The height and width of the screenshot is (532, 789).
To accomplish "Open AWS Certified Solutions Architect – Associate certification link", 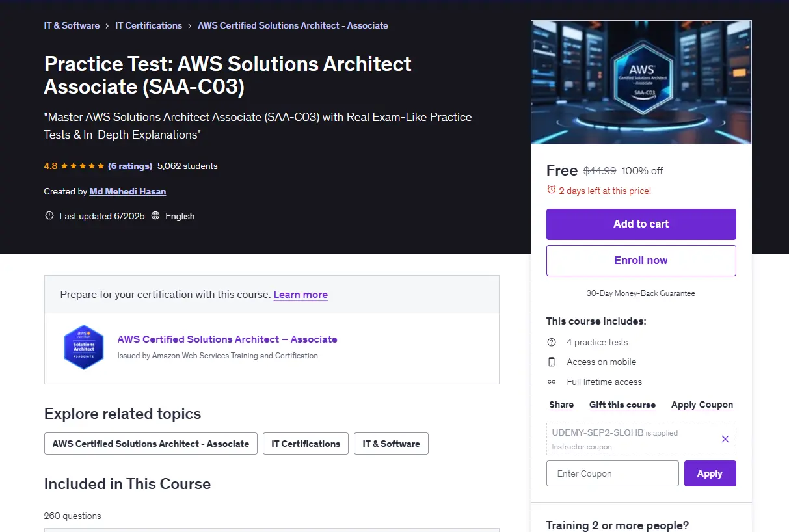I will point(227,339).
